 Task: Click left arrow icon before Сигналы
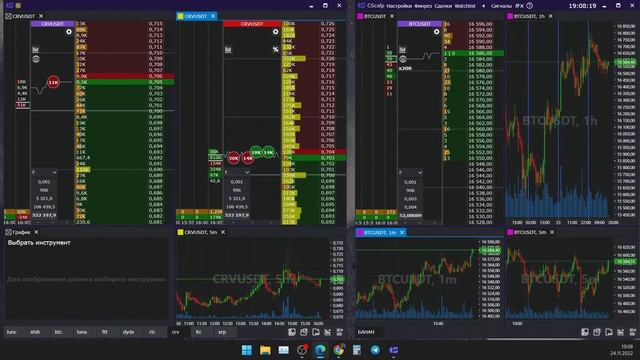pyautogui.click(x=483, y=6)
